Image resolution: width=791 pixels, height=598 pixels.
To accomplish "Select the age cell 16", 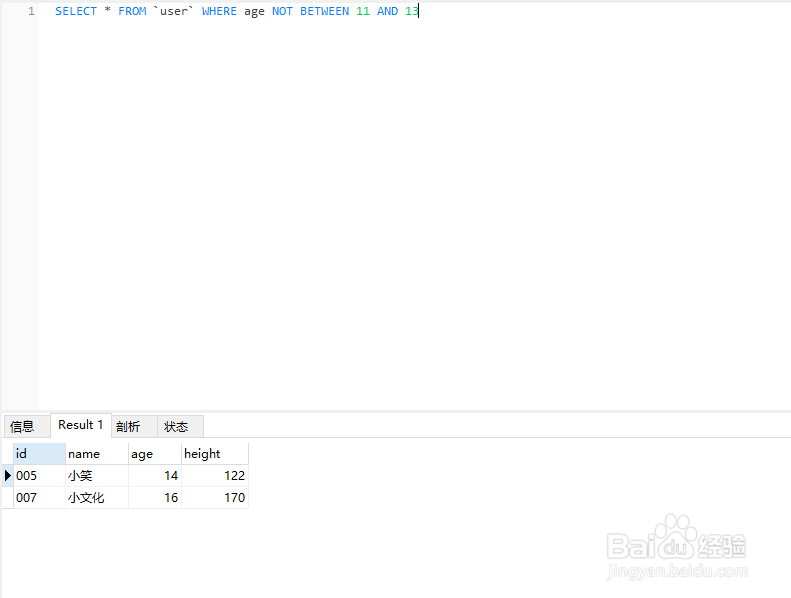I will click(154, 498).
